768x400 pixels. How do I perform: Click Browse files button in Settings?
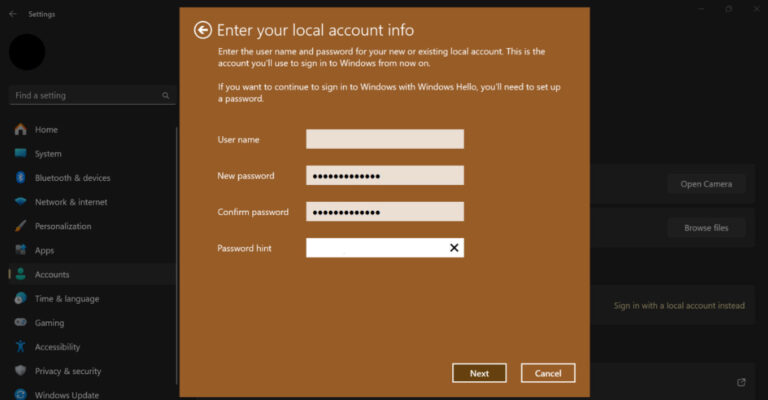[x=706, y=228]
